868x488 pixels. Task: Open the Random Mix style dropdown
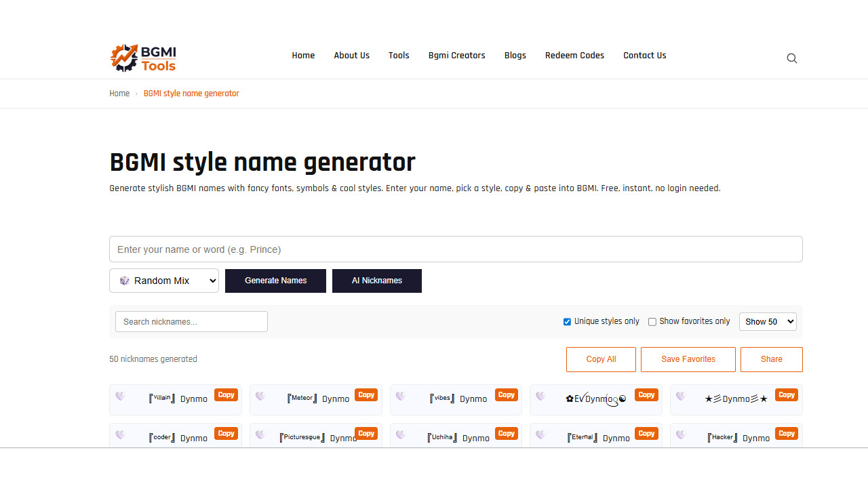[164, 281]
